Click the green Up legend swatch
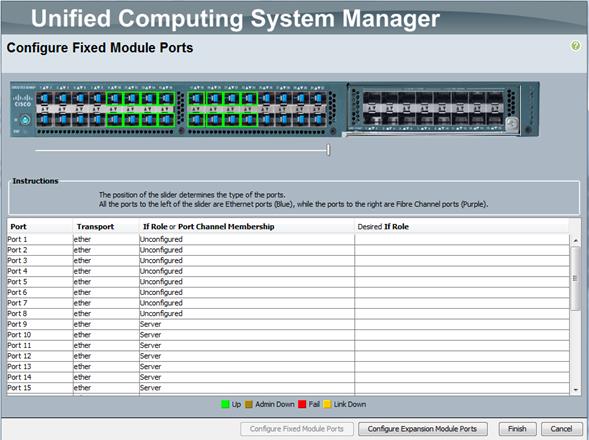This screenshot has height=440, width=589. 225,404
